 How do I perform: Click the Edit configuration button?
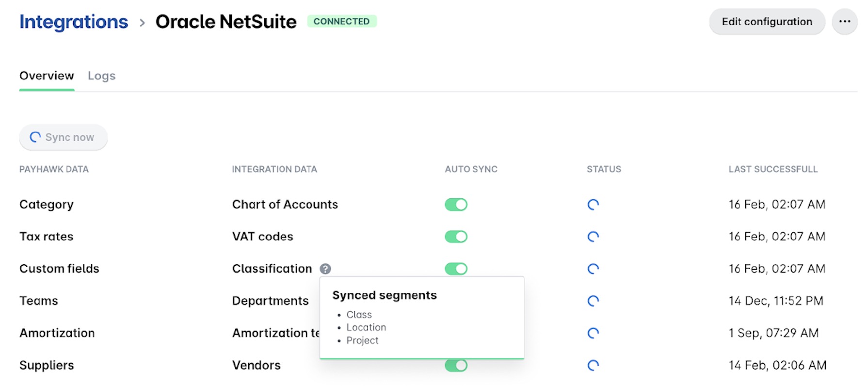(767, 21)
